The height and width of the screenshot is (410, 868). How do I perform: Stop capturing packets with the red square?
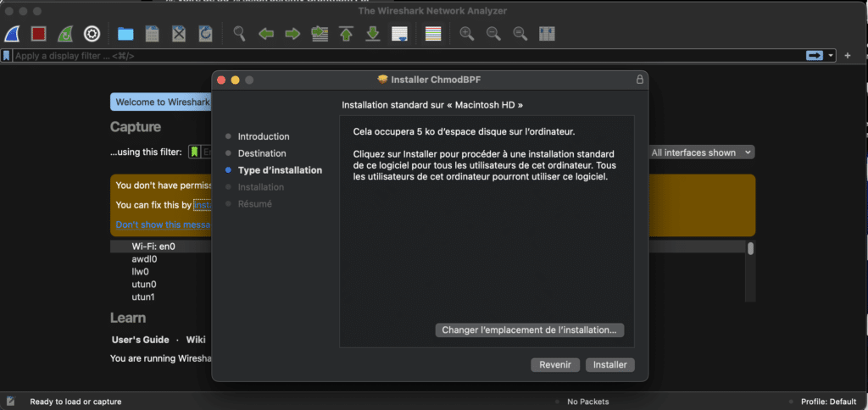(38, 34)
